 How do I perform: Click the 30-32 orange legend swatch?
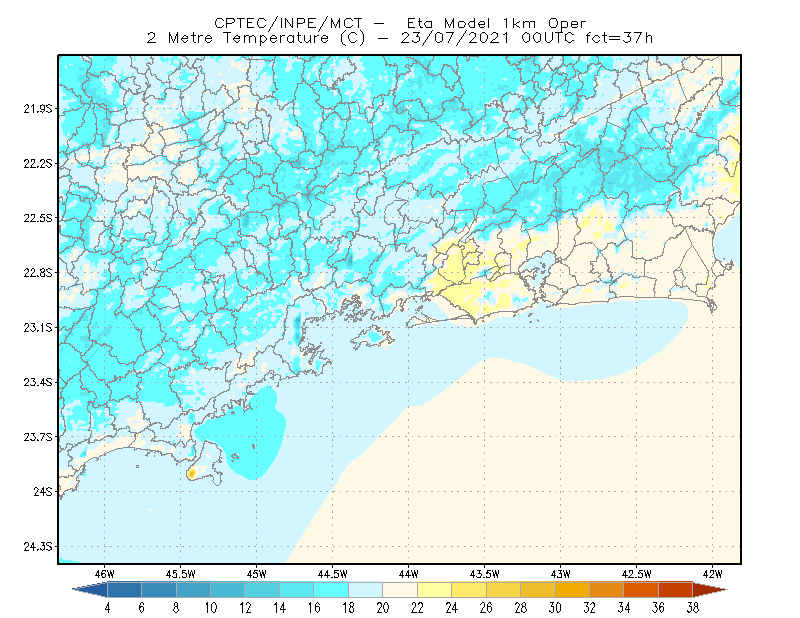point(572,590)
